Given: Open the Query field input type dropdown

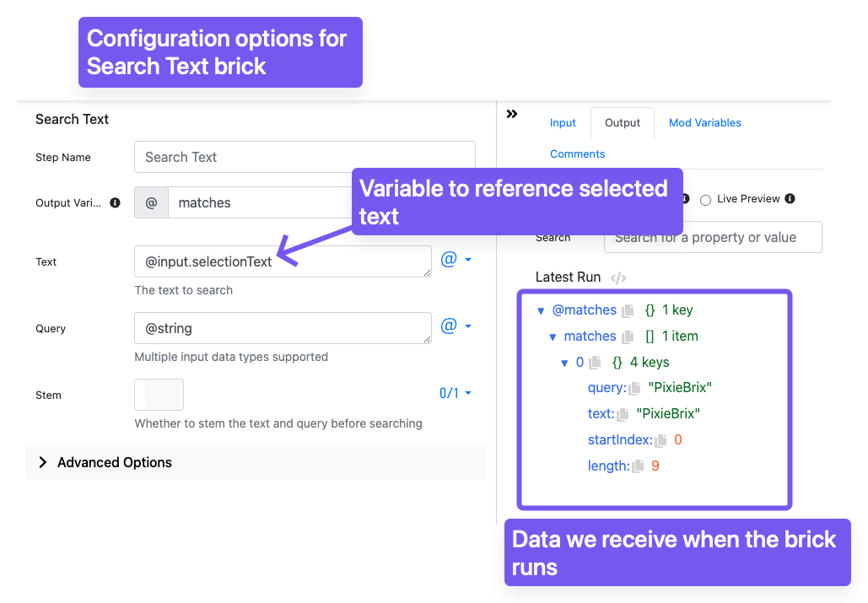Looking at the screenshot, I should click(456, 326).
